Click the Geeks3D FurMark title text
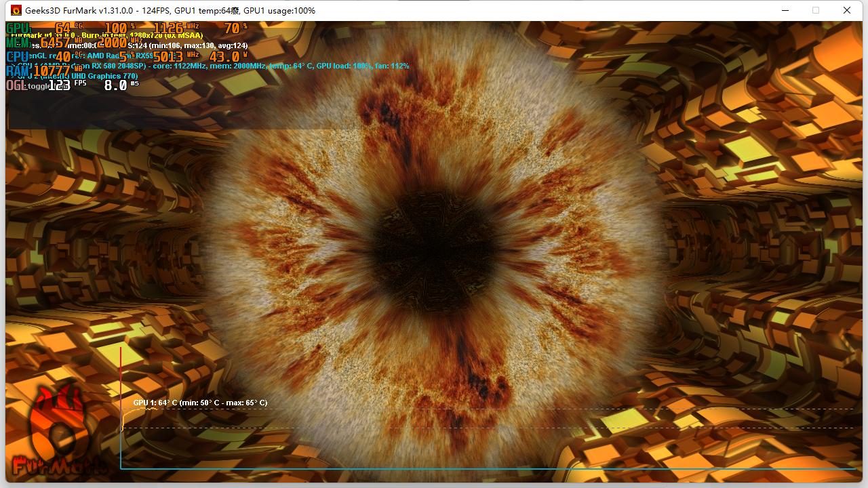The image size is (868, 488). point(170,11)
